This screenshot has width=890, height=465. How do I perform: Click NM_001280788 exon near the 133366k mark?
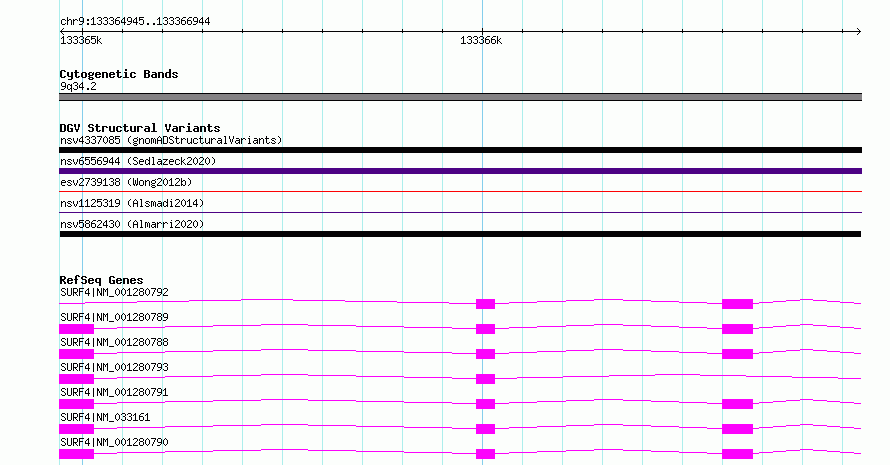point(485,354)
